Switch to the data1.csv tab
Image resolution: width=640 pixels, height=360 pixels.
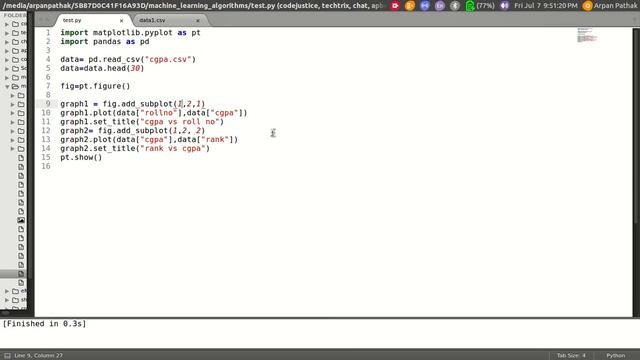tap(152, 20)
